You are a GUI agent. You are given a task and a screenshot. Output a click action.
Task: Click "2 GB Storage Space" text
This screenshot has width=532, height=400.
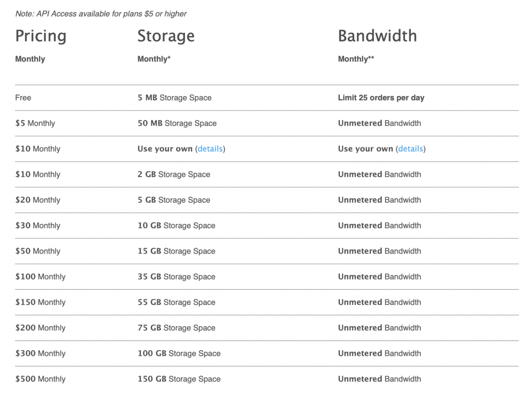pyautogui.click(x=174, y=175)
